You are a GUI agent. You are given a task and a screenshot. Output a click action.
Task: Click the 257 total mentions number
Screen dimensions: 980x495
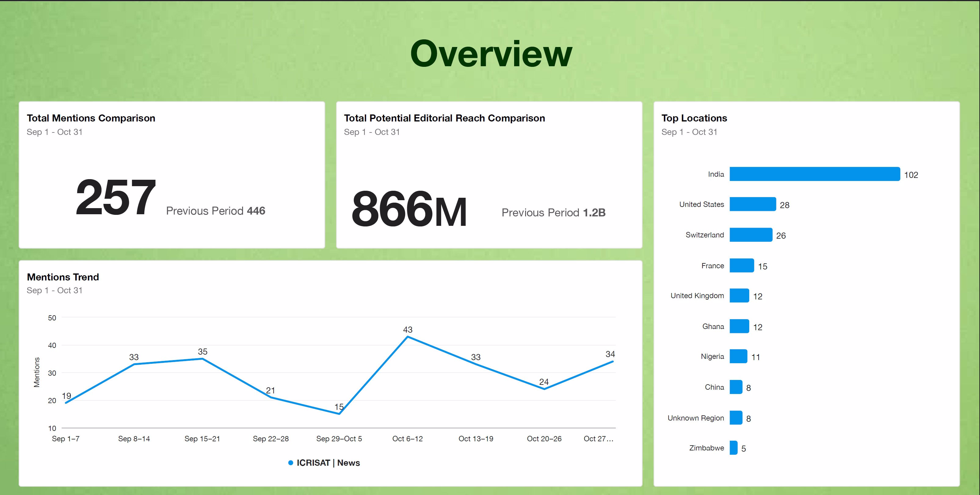[116, 197]
